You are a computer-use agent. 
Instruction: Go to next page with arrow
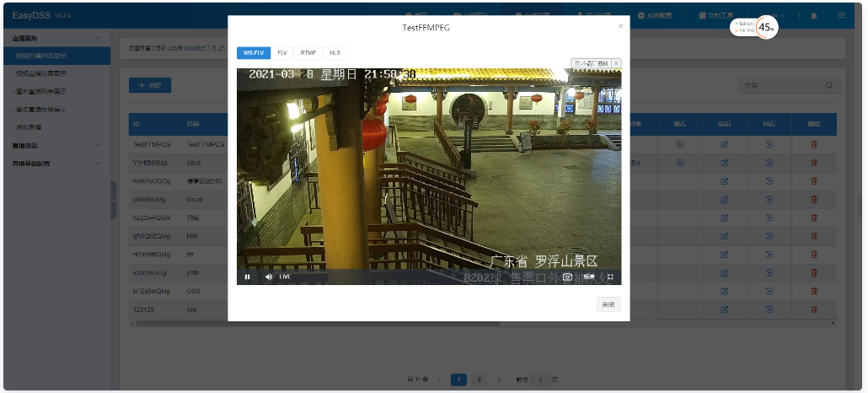coord(499,380)
